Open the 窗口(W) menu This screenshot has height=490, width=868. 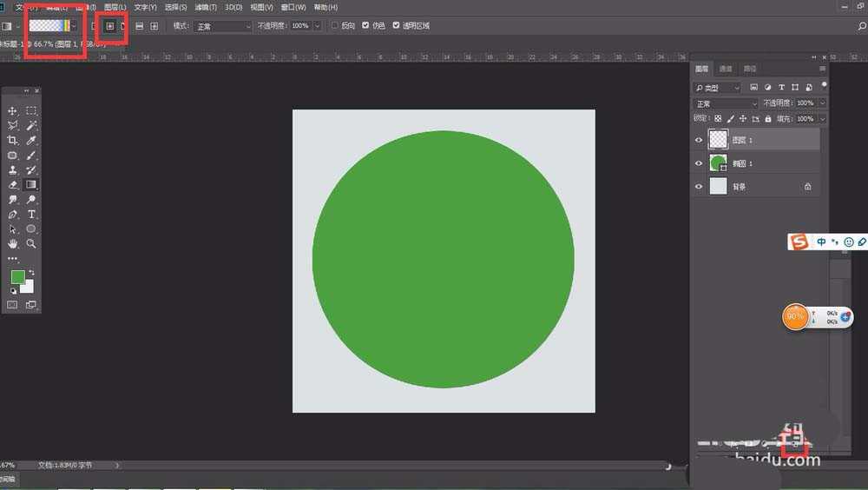293,7
